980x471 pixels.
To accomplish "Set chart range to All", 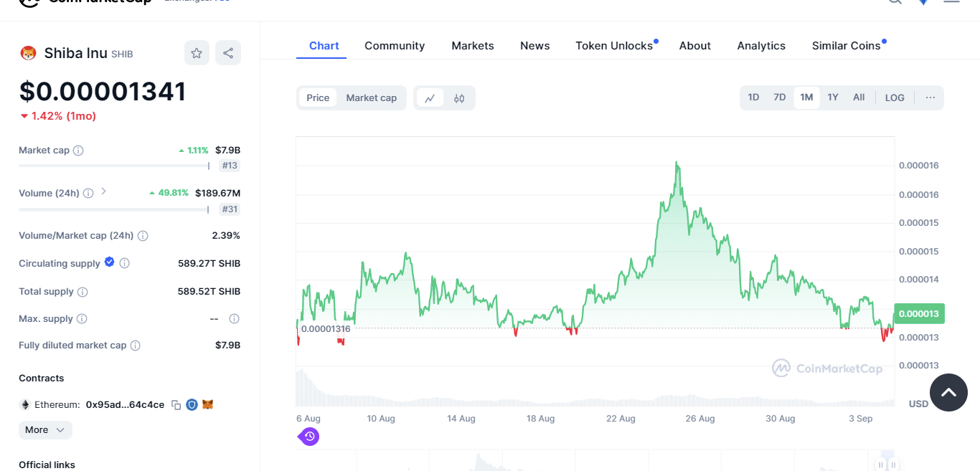I will tap(859, 97).
